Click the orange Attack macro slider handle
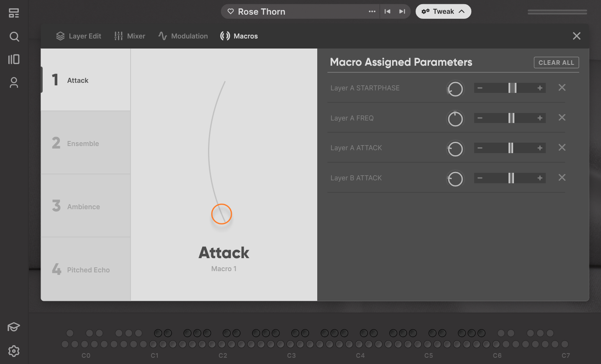601x364 pixels. point(221,214)
